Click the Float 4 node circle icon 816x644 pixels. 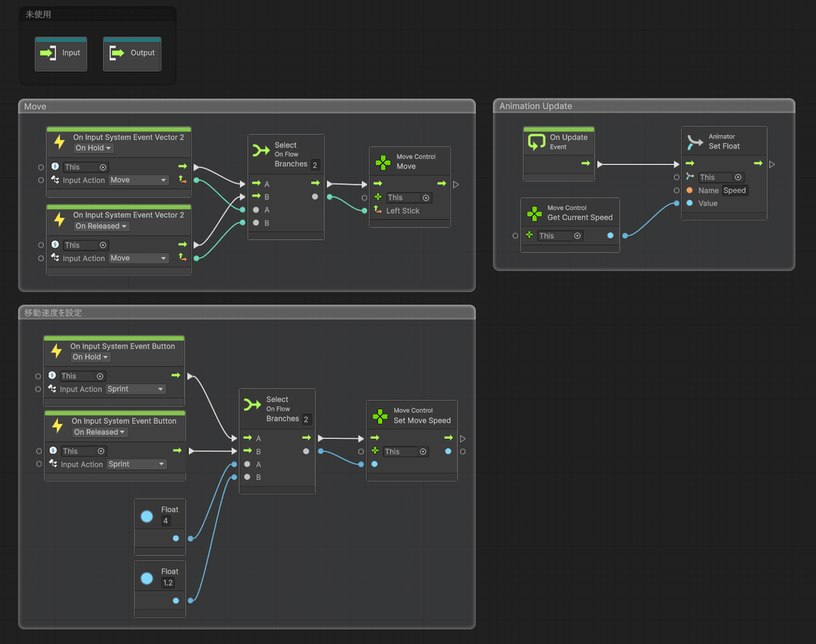point(147,516)
